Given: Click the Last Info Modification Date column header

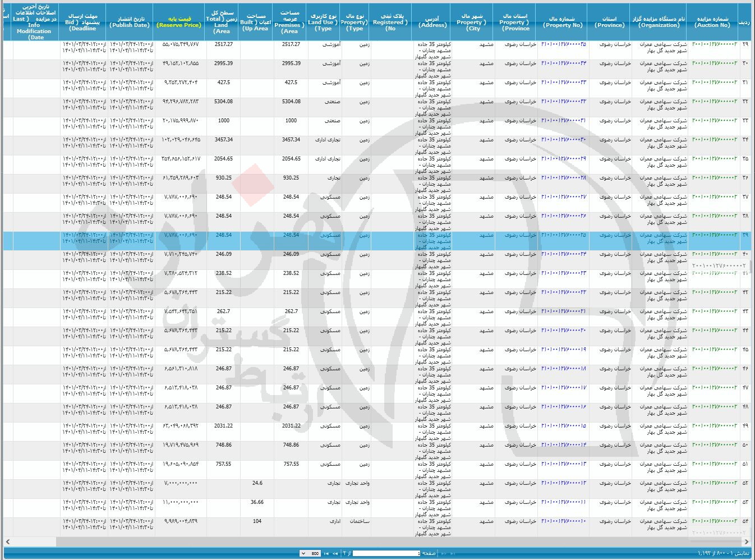Looking at the screenshot, I should tap(36, 22).
